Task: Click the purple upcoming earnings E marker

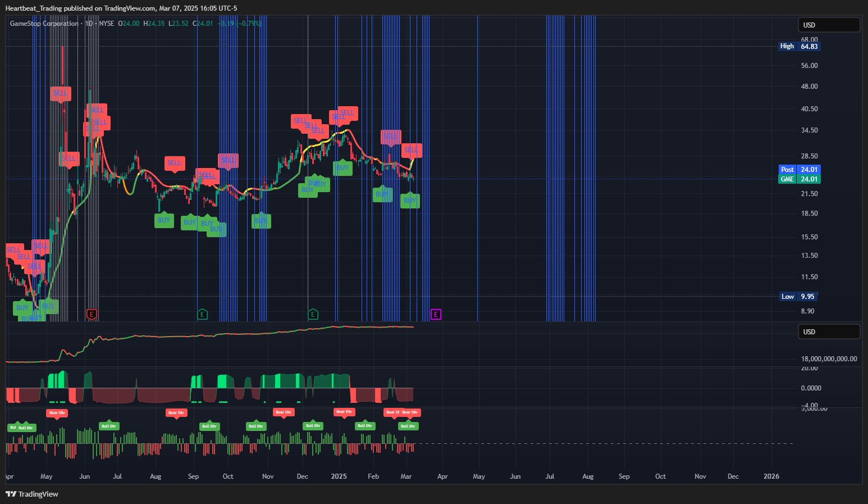Action: (x=436, y=314)
